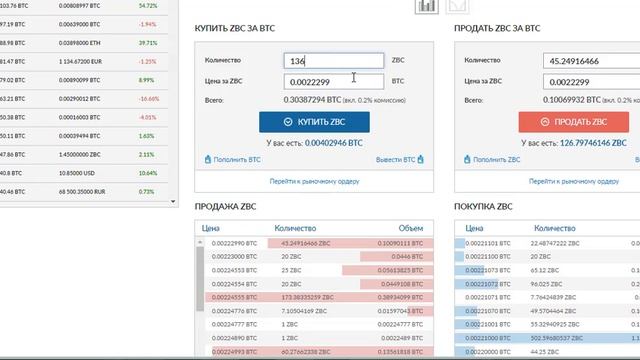Select sell order at 0.00224993 BTC
This screenshot has height=360, width=640.
coord(319,352)
